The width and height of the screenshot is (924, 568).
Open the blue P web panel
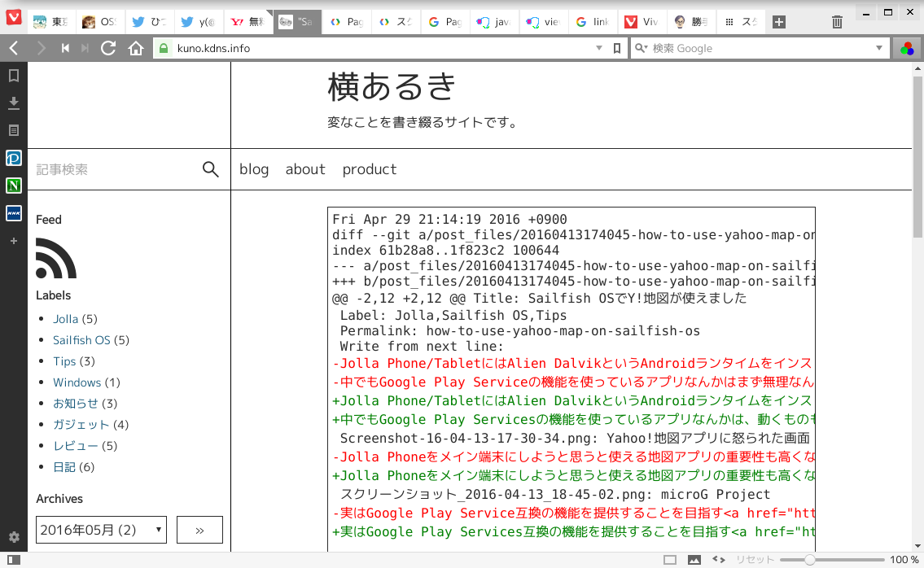pyautogui.click(x=14, y=158)
